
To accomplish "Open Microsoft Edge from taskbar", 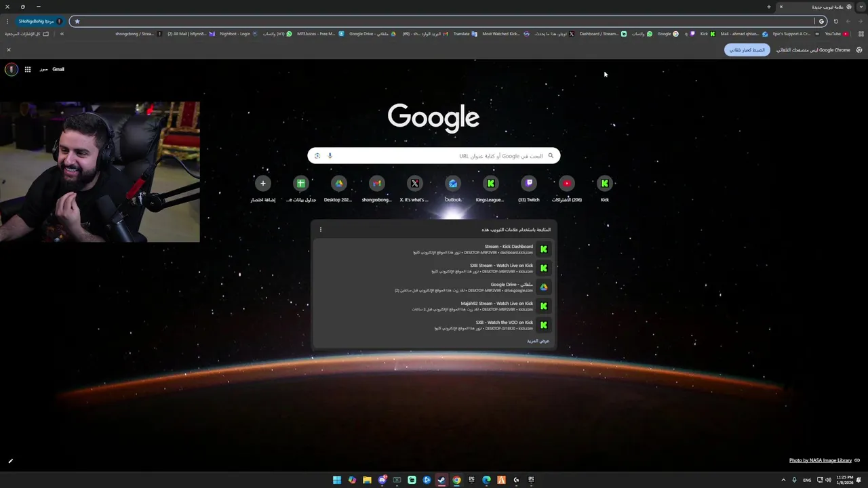I will [486, 480].
